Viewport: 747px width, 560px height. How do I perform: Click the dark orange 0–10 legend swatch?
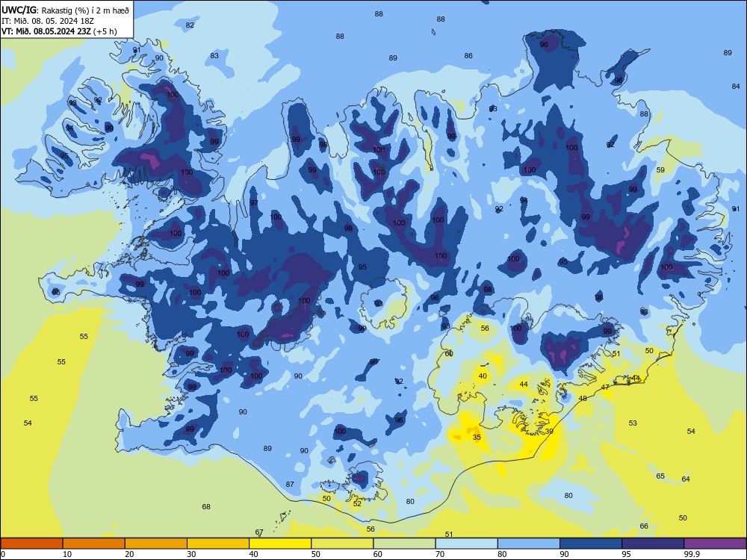[32, 544]
